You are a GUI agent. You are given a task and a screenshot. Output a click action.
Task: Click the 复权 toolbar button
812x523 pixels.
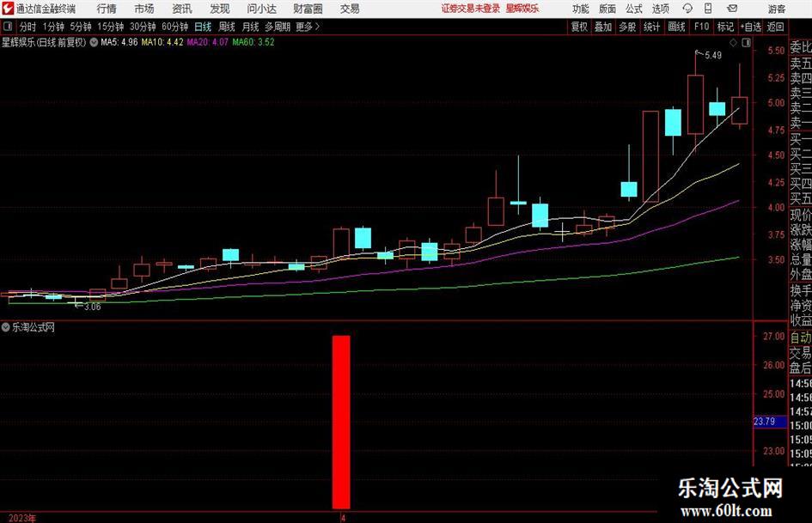[x=579, y=27]
